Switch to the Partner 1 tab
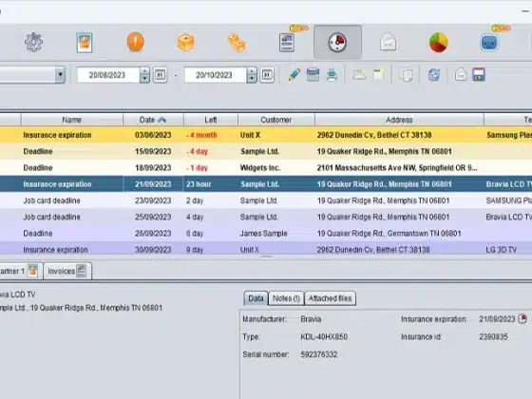The image size is (532, 399). click(x=20, y=271)
